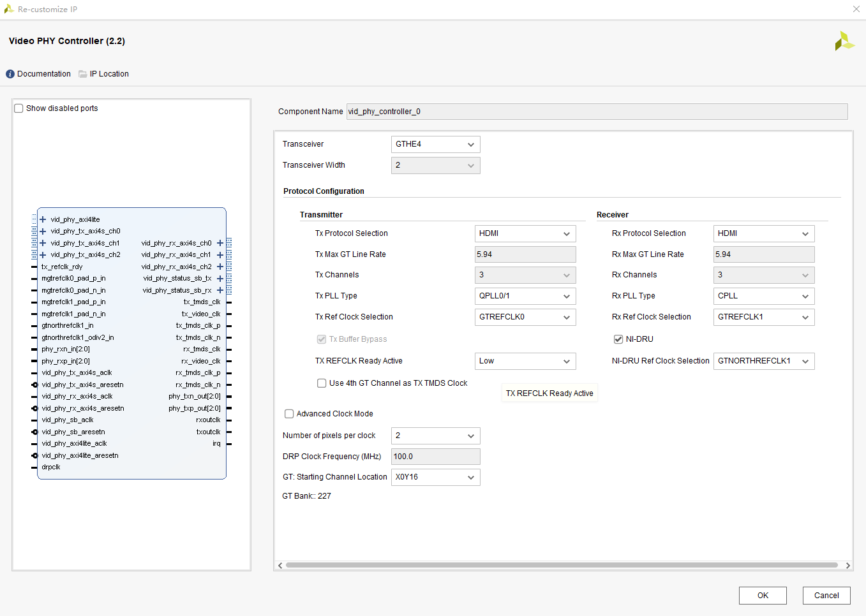Check Use 4th GT Channel as TX TMDS Clock
This screenshot has width=866, height=616.
click(322, 383)
